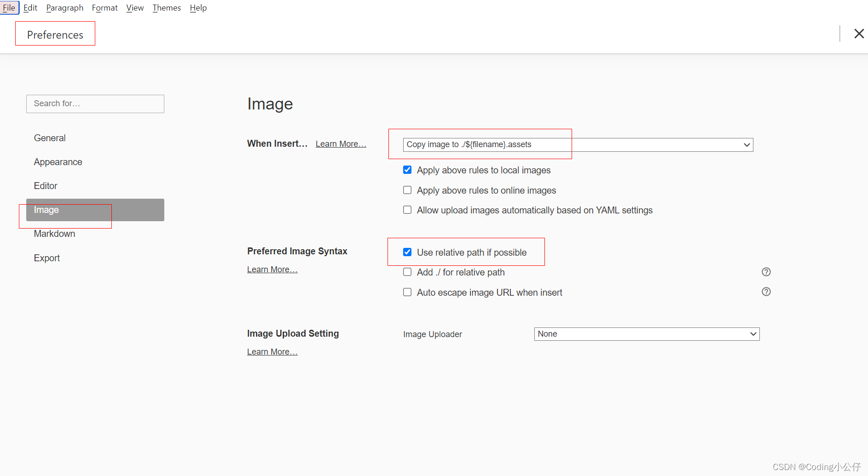Open help for Auto escape image URL
The image size is (868, 476).
766,292
